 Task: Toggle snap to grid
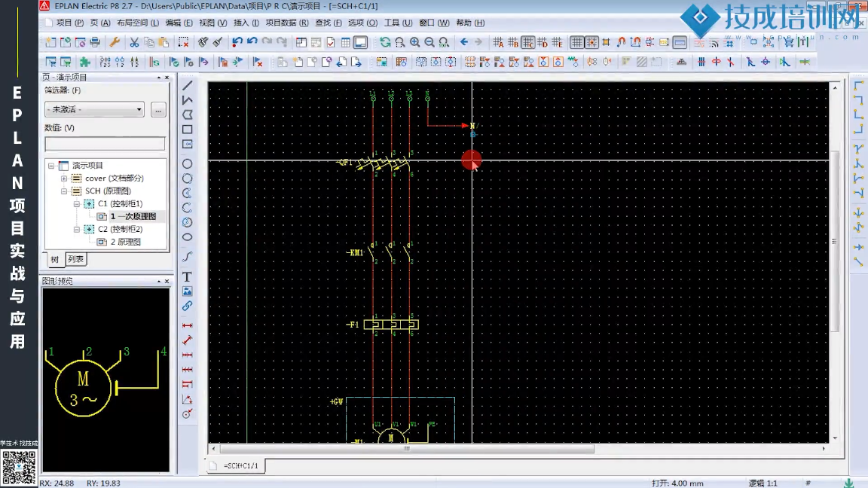coord(591,42)
